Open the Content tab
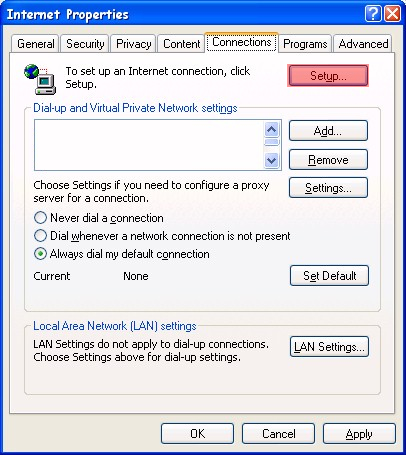Screen dimensions: 406x455 pos(181,44)
